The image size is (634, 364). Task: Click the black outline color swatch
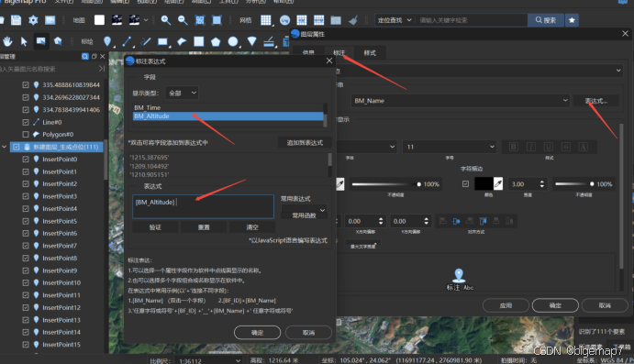pyautogui.click(x=484, y=183)
